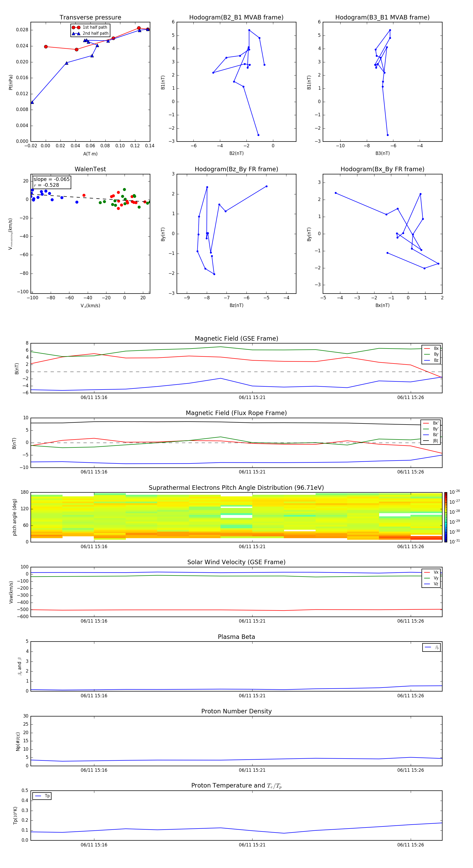
Task: Click the 'Transverse pressure' plot title
Action: coord(90,18)
